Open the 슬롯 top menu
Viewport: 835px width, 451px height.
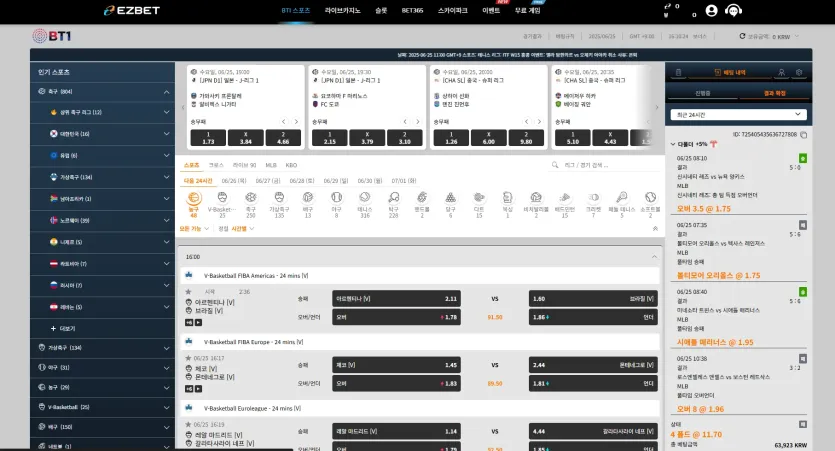tap(381, 11)
